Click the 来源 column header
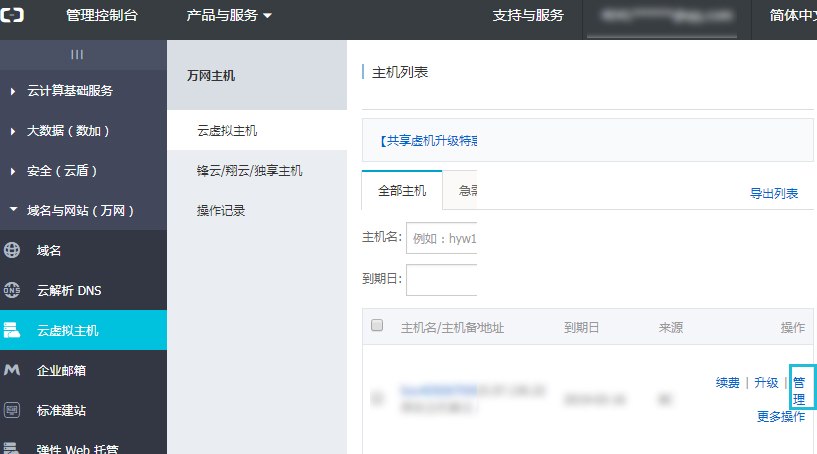Image resolution: width=817 pixels, height=454 pixels. click(x=671, y=328)
